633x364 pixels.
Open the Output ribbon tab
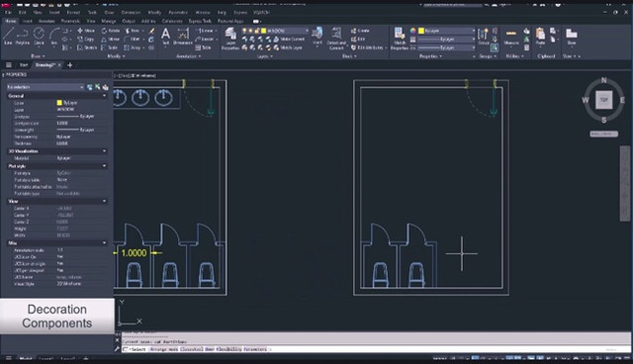pyautogui.click(x=129, y=21)
